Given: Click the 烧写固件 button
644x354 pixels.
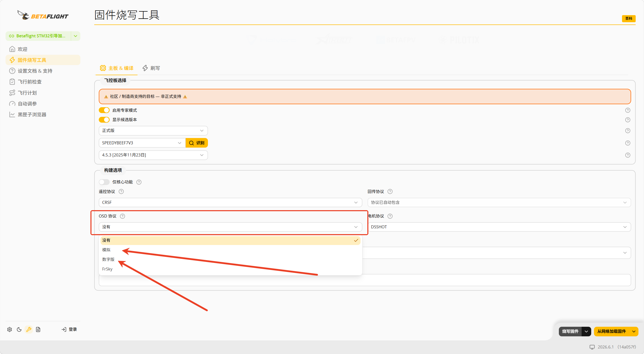Looking at the screenshot, I should 570,332.
